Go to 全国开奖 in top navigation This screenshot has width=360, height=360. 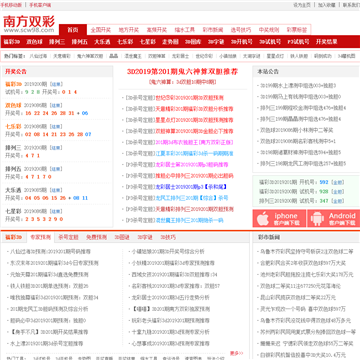tap(101, 30)
